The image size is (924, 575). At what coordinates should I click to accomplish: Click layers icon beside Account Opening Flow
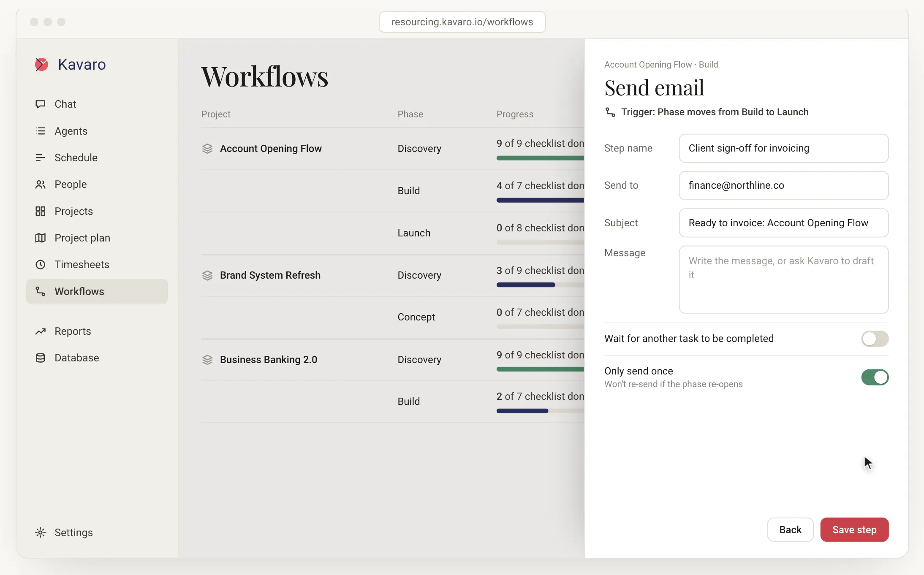(x=207, y=149)
